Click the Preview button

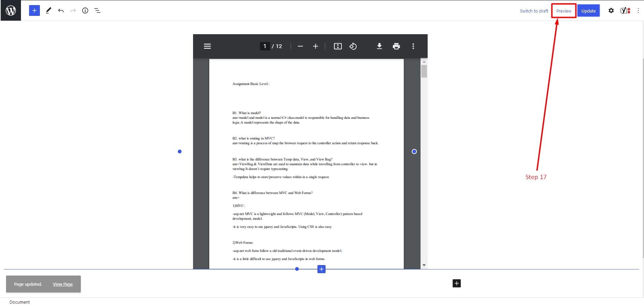pyautogui.click(x=564, y=11)
